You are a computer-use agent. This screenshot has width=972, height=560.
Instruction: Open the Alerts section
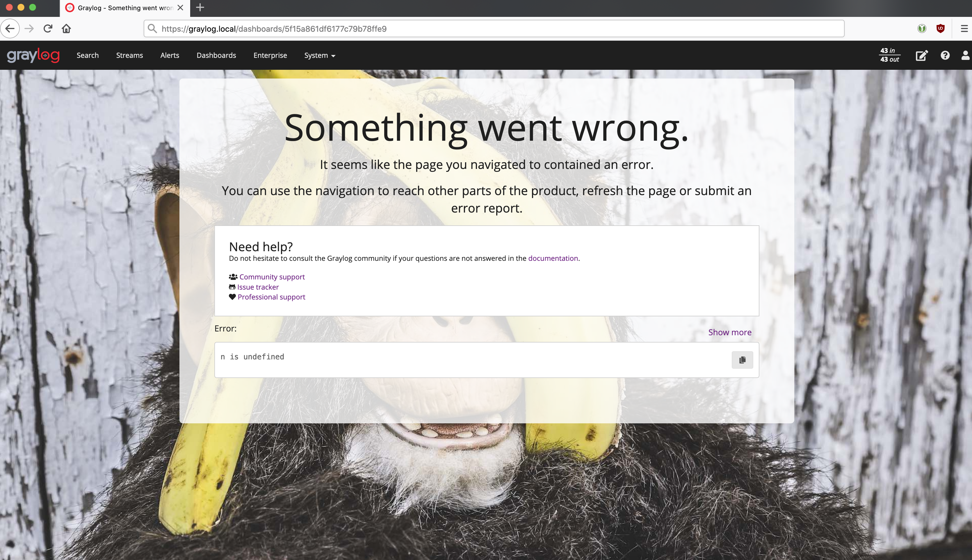[170, 55]
